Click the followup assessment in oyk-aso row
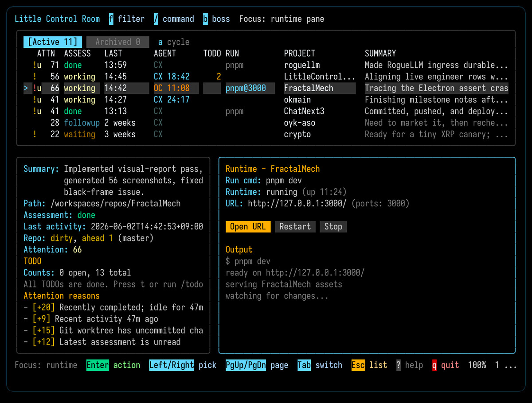532x403 pixels. (x=82, y=123)
